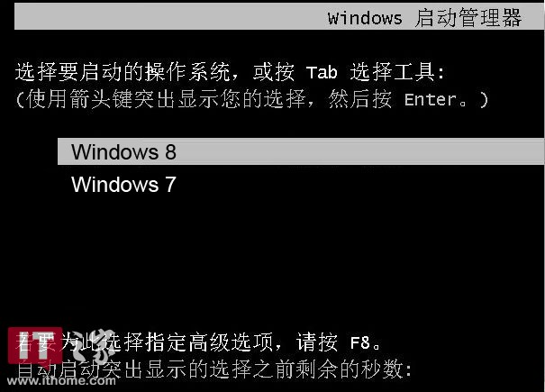The image size is (545, 392).
Task: Click the red IT logo watermark
Action: (35, 345)
